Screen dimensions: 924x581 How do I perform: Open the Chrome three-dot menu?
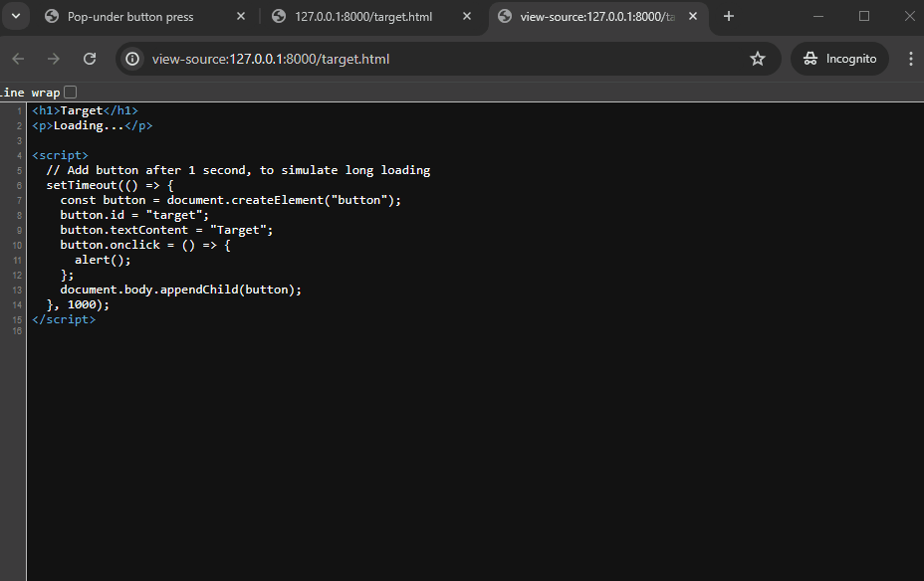coord(910,59)
